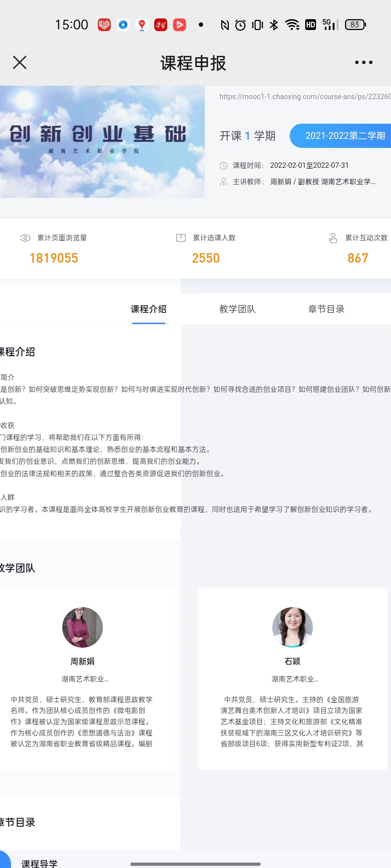Switch to the 教学团队 tab

coord(237,309)
